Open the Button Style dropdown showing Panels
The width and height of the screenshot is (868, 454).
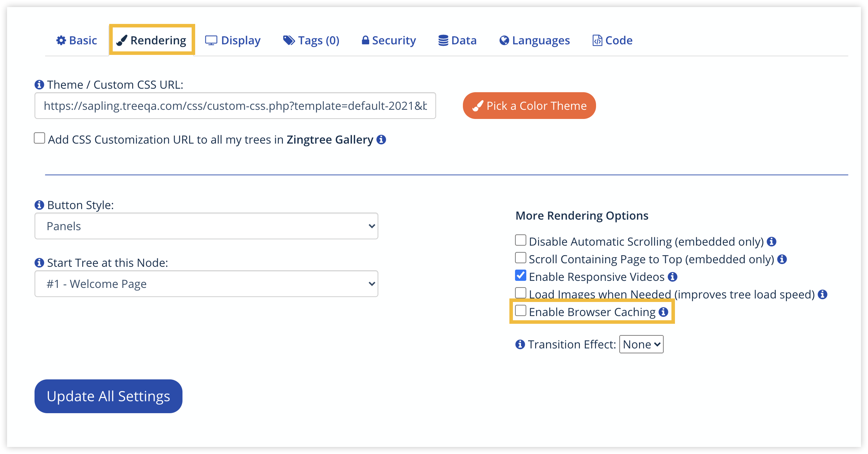click(x=206, y=226)
